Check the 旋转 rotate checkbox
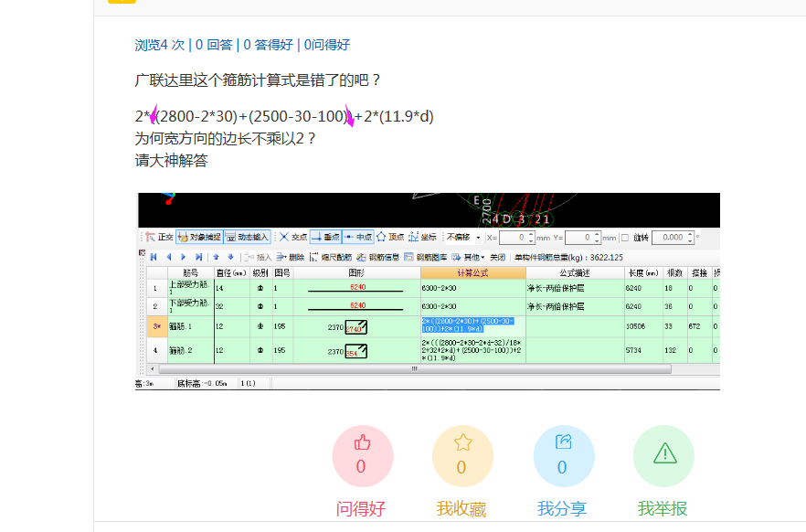This screenshot has height=532, width=806. (624, 238)
